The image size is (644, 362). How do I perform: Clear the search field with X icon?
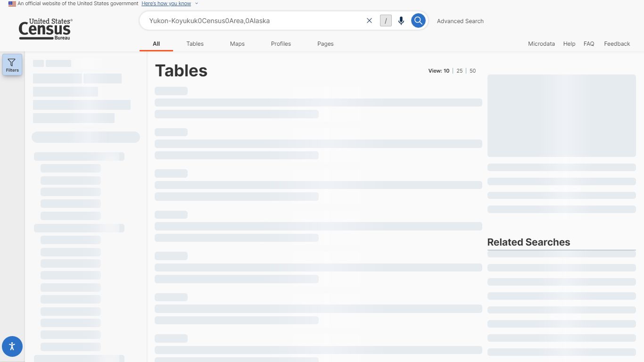point(369,21)
